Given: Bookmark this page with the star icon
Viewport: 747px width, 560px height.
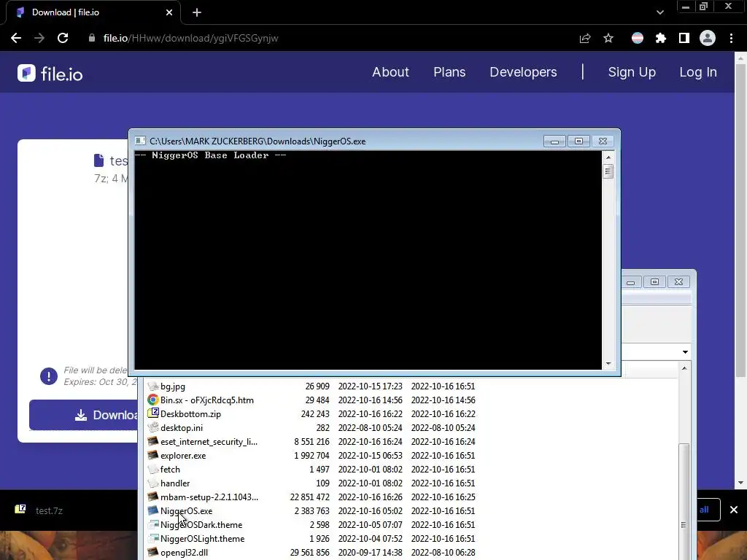Looking at the screenshot, I should pyautogui.click(x=608, y=38).
